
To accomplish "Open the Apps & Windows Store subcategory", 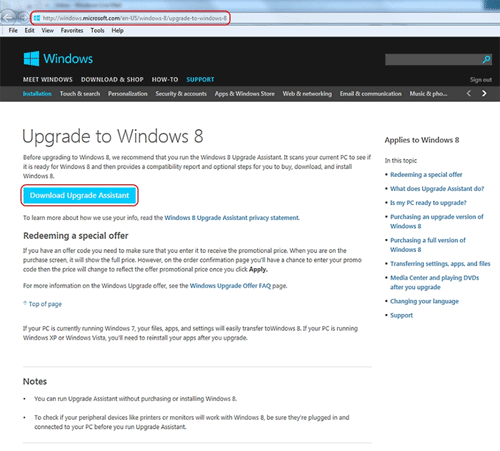I will tap(245, 94).
